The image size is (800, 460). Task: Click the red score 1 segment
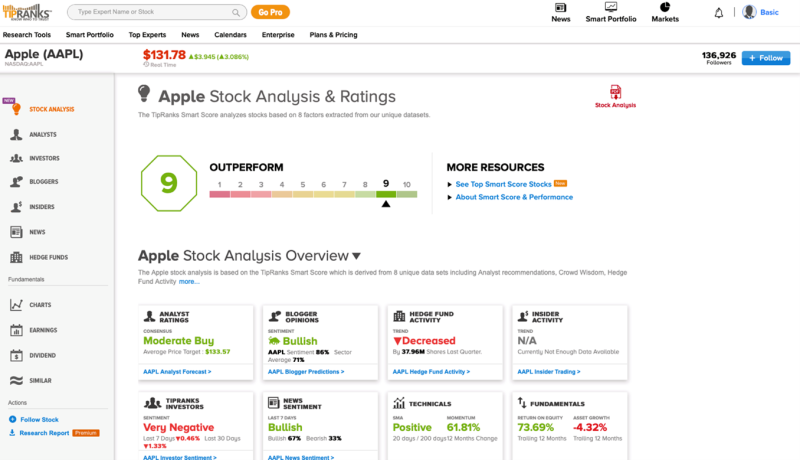(x=219, y=194)
